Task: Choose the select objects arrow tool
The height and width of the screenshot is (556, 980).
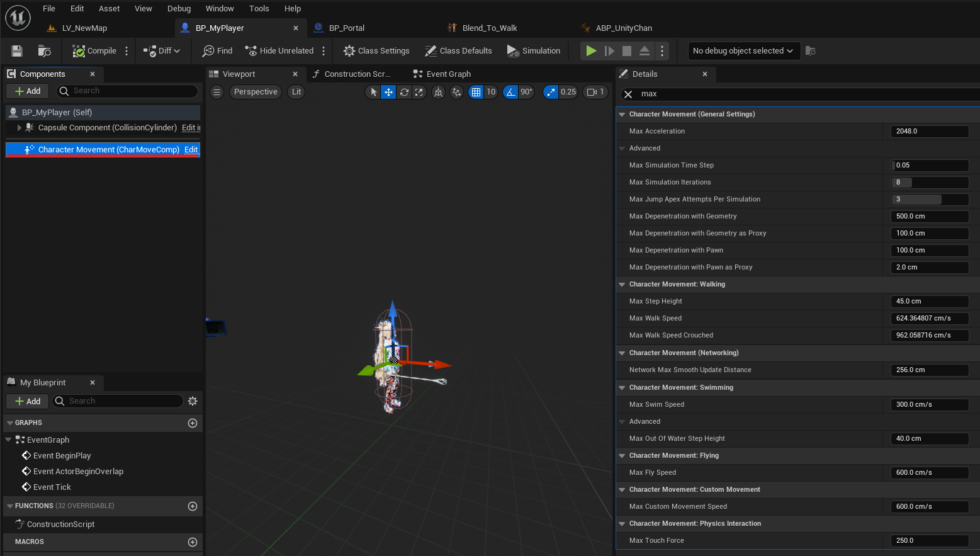Action: 373,92
